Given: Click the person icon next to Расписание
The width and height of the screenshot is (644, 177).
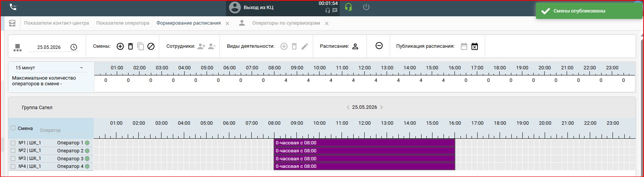Looking at the screenshot, I should coord(355,46).
